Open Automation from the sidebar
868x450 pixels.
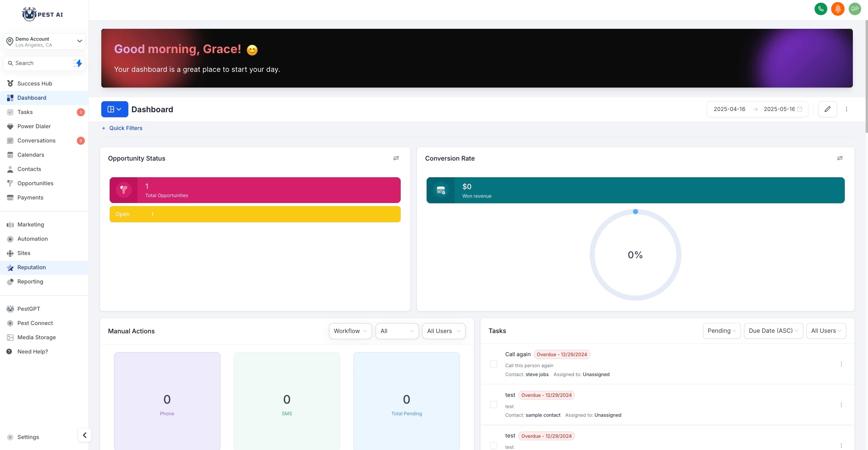tap(44, 239)
